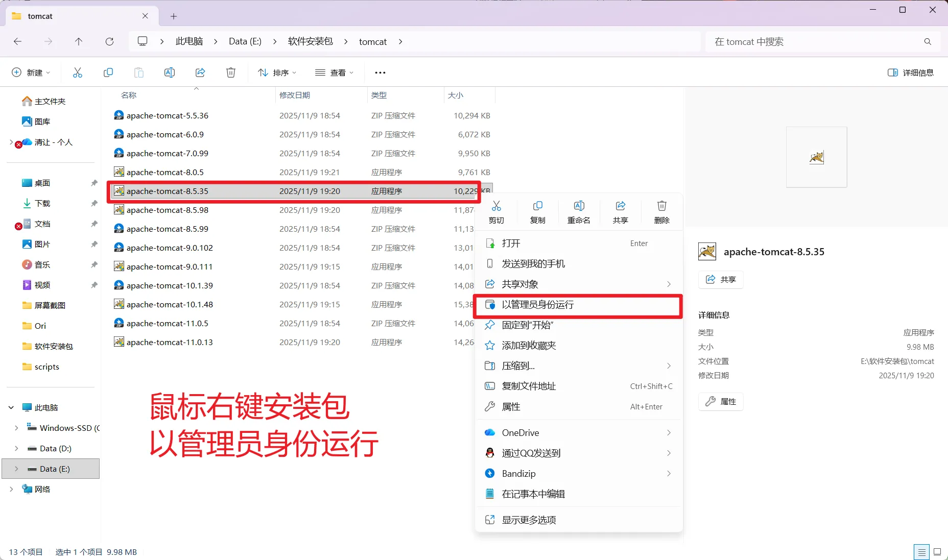Toggle the 详细信息 details pane
The height and width of the screenshot is (560, 948).
pyautogui.click(x=911, y=72)
